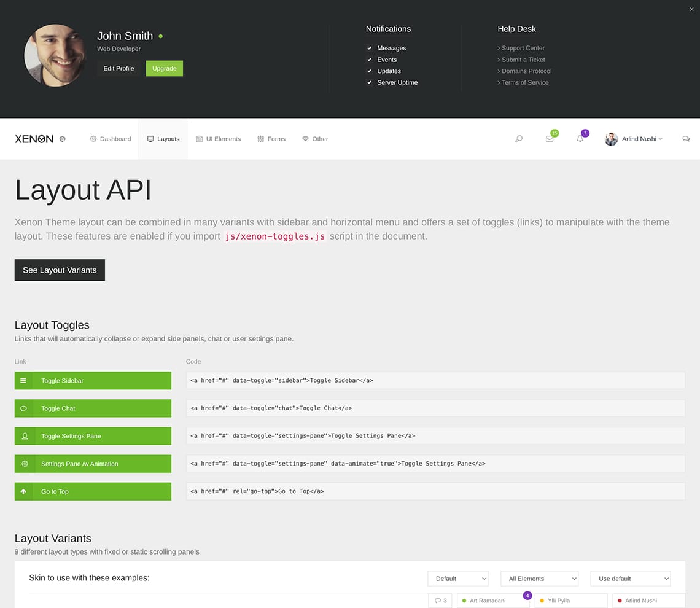The height and width of the screenshot is (608, 700).
Task: Click the settings gear icon on Settings Pane /w Animation
Action: point(23,464)
